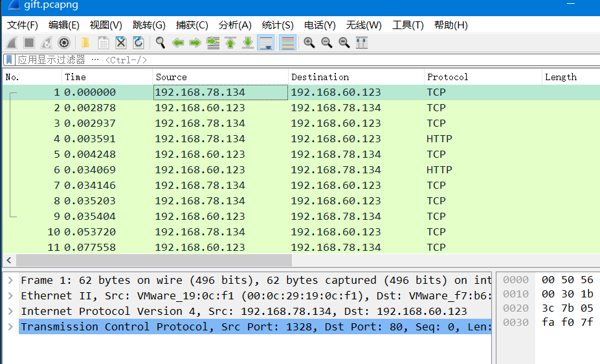Image resolution: width=600 pixels, height=364 pixels.
Task: Open the 文件(F) menu
Action: tap(23, 25)
